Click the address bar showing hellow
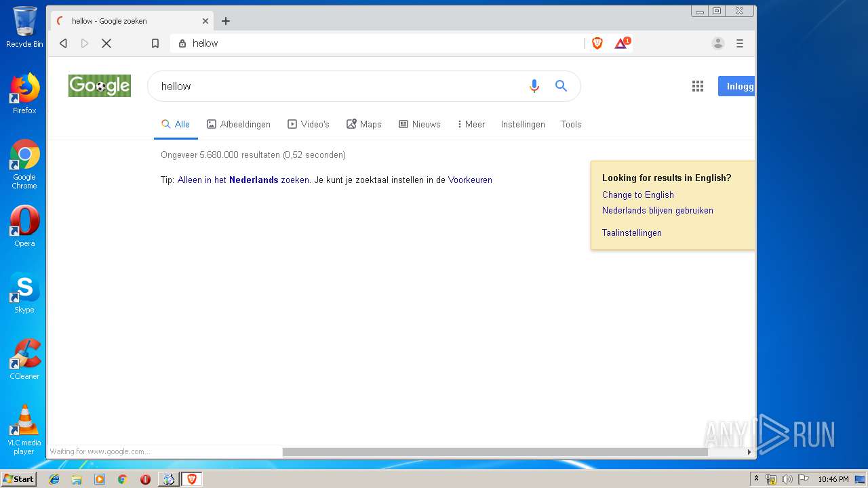The height and width of the screenshot is (488, 868). coord(376,43)
